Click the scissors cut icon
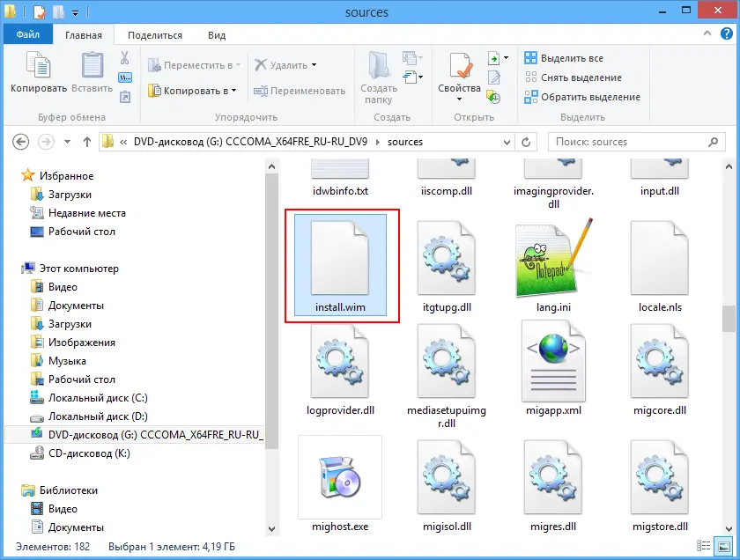The image size is (740, 560). point(125,58)
